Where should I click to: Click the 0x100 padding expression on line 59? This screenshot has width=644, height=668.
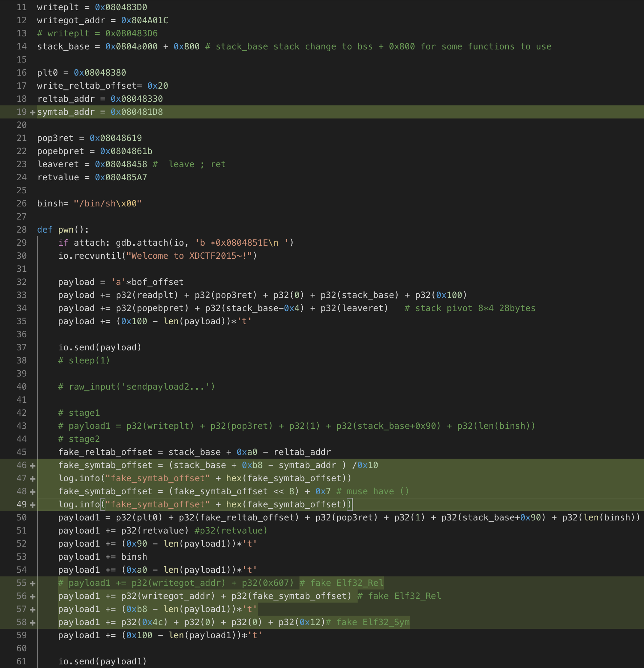192,635
